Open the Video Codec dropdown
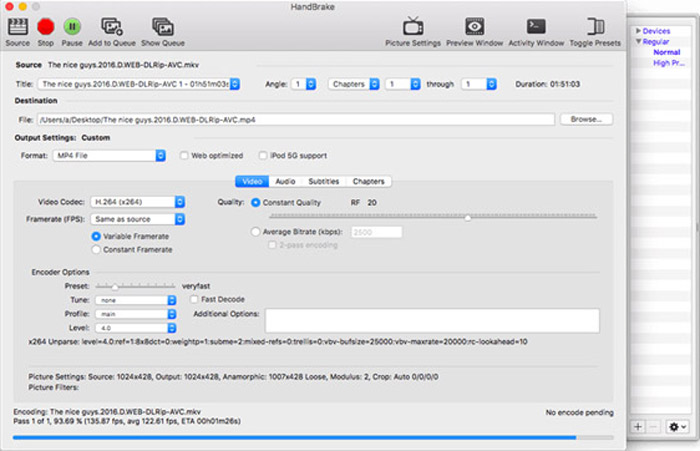Image resolution: width=700 pixels, height=451 pixels. [138, 202]
